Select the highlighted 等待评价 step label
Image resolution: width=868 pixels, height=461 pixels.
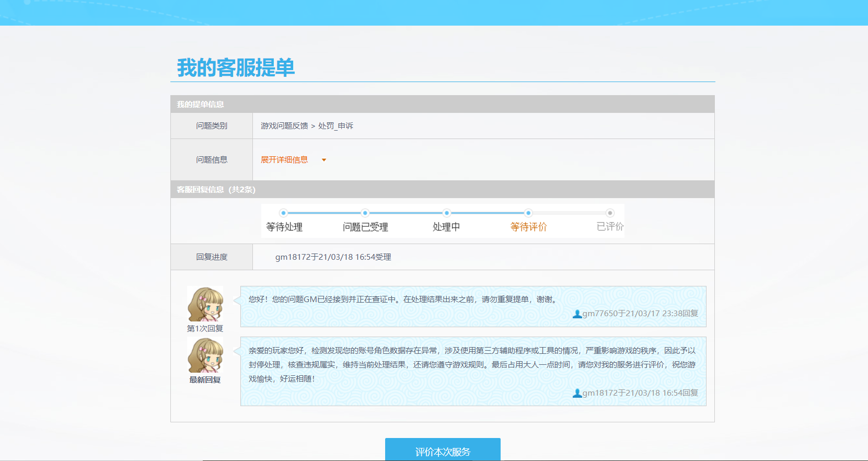[528, 227]
